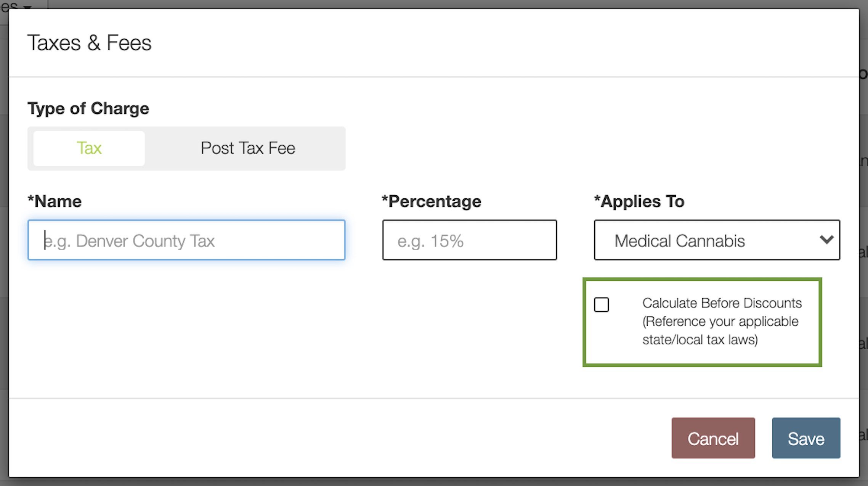Viewport: 868px width, 486px height.
Task: Click the 'e.g. 15%' placeholder text
Action: click(430, 241)
